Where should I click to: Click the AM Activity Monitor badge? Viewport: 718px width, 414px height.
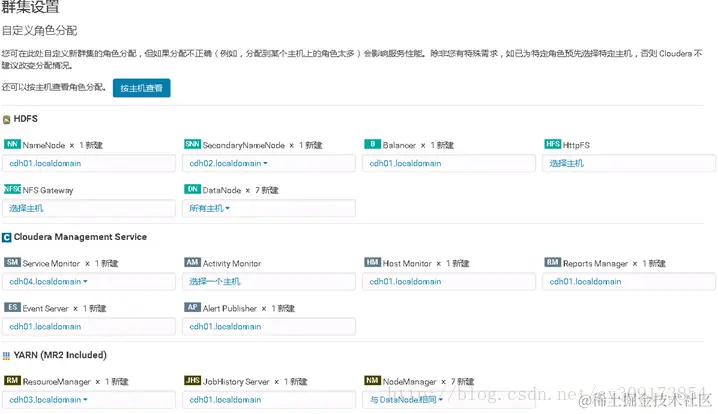[192, 262]
